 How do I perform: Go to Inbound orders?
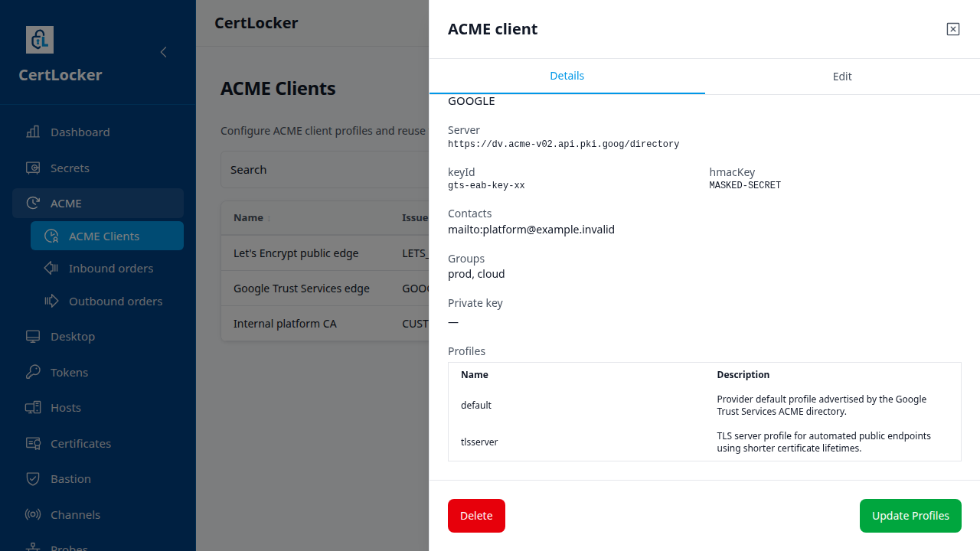(x=107, y=268)
